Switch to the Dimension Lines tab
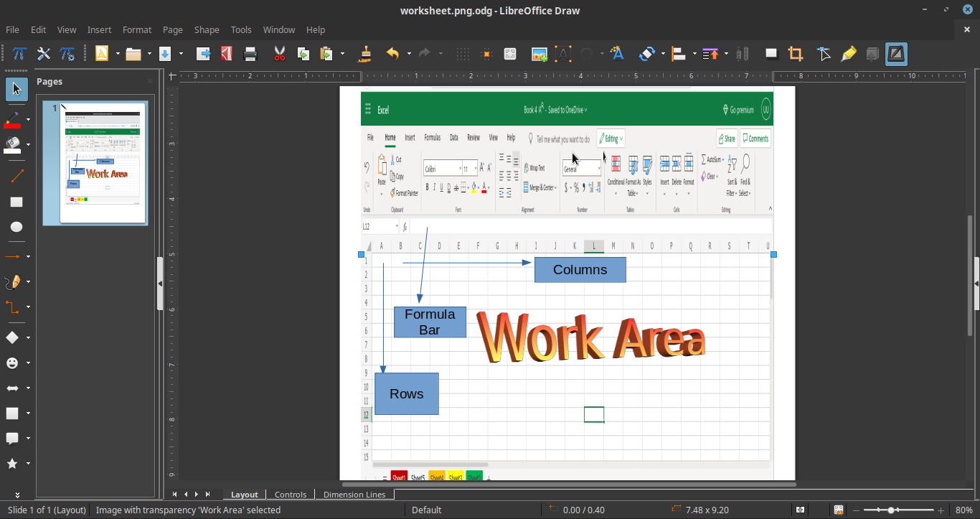 pyautogui.click(x=354, y=495)
